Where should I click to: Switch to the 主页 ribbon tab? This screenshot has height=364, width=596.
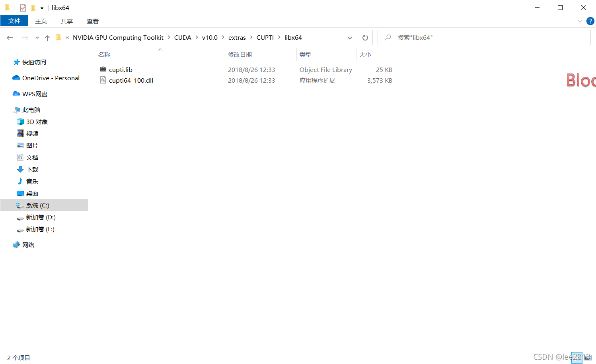(x=41, y=21)
